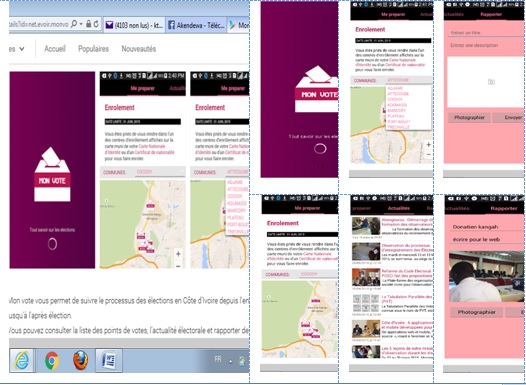Screen dimensions: 526x385
Task: Open Internet Explorer from the taskbar
Action: pos(21,361)
